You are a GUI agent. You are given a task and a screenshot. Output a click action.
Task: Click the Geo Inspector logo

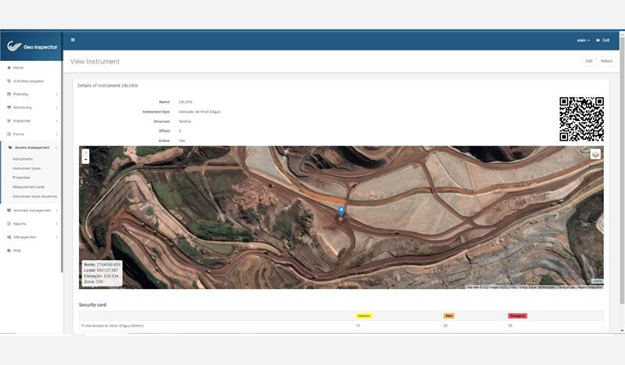(32, 46)
